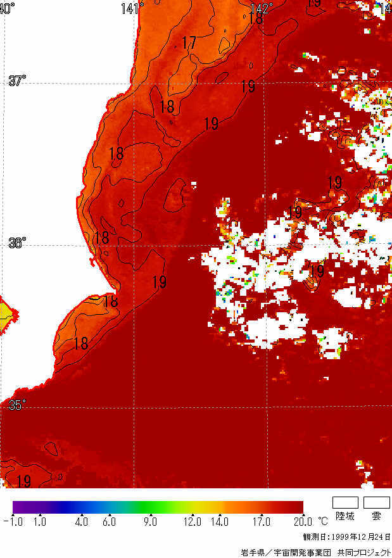Select the "4.0" value on the temperature scale

click(x=82, y=522)
